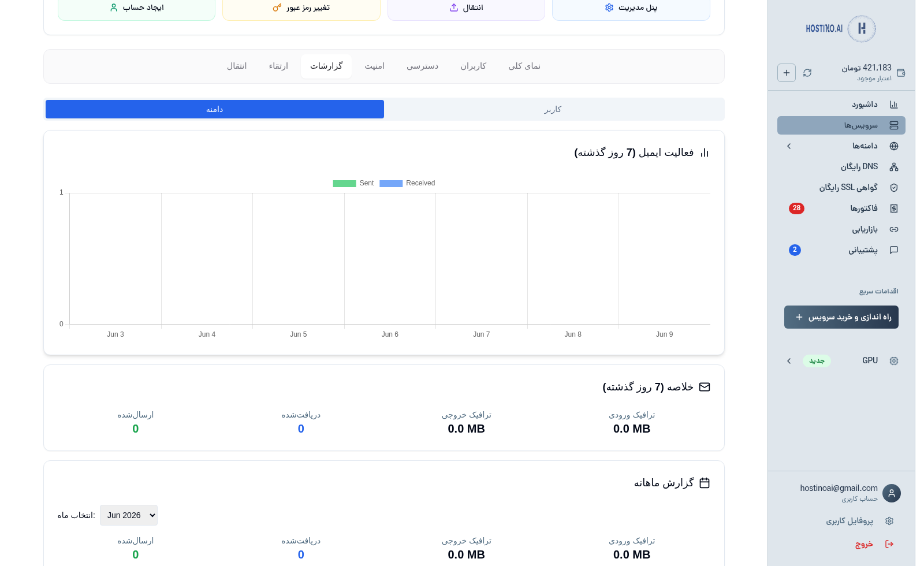This screenshot has width=924, height=566.
Task: Toggle Sent series in chart legend
Action: click(353, 183)
